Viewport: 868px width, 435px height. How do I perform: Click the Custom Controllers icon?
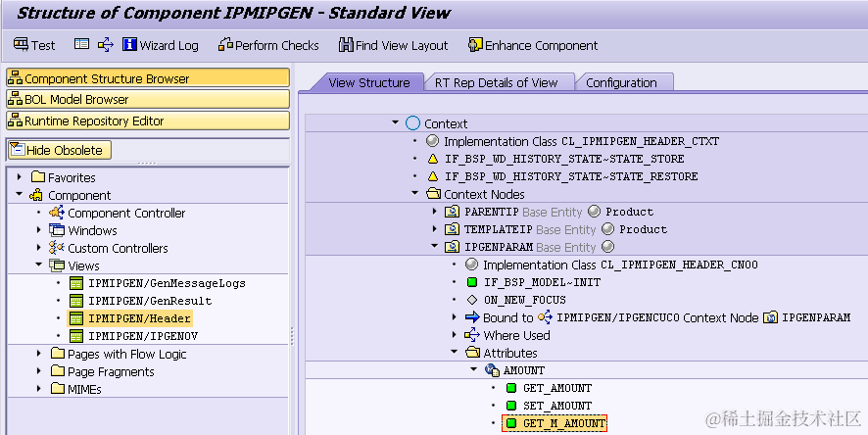coord(57,248)
